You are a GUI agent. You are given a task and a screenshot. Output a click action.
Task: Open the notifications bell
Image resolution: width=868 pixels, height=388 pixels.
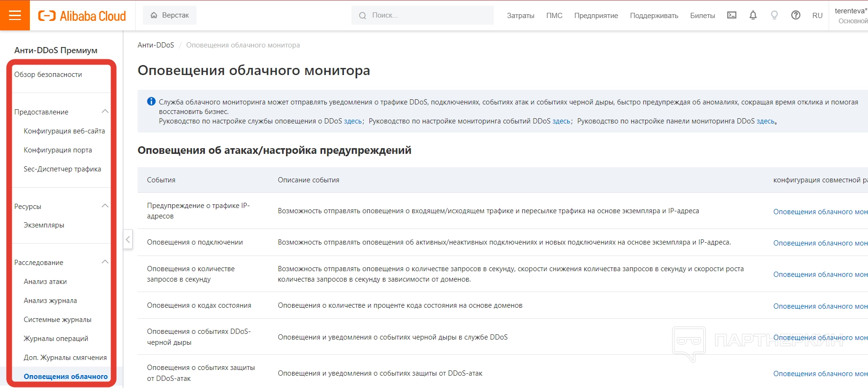(x=753, y=15)
